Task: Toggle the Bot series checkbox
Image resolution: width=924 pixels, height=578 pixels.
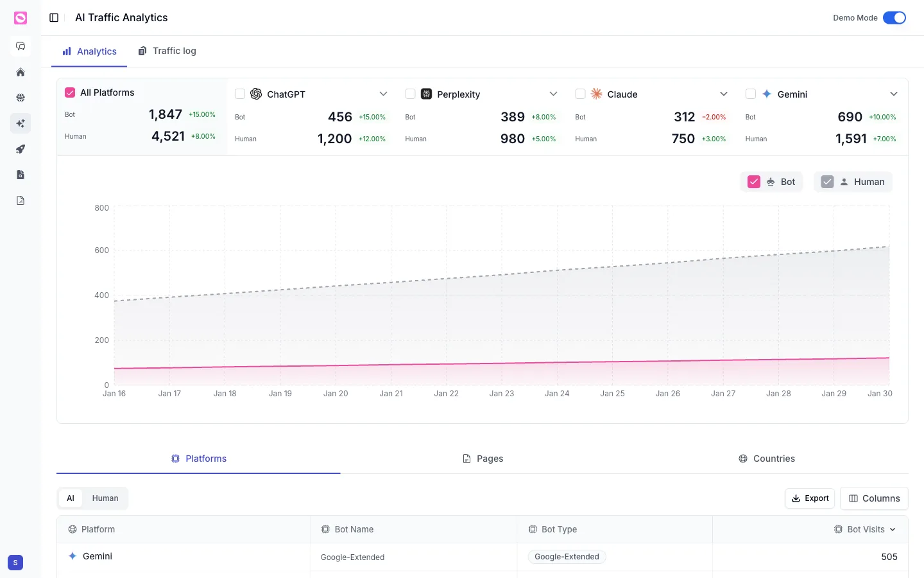Action: coord(754,182)
